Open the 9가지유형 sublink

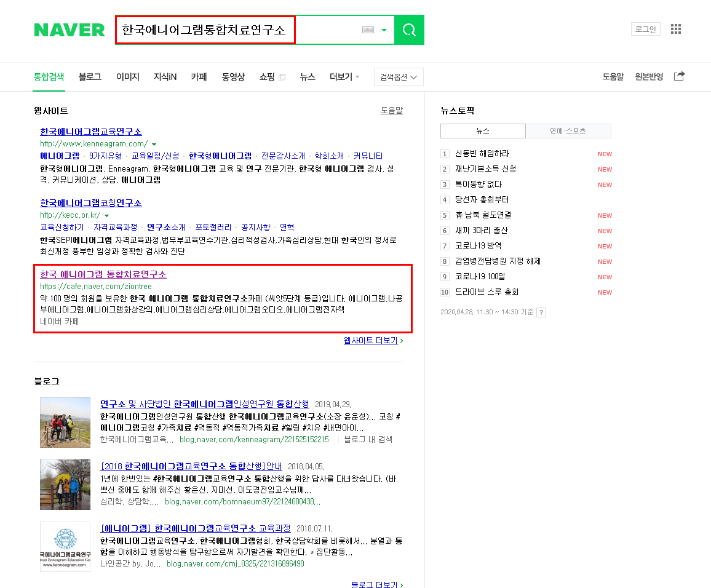pos(105,156)
